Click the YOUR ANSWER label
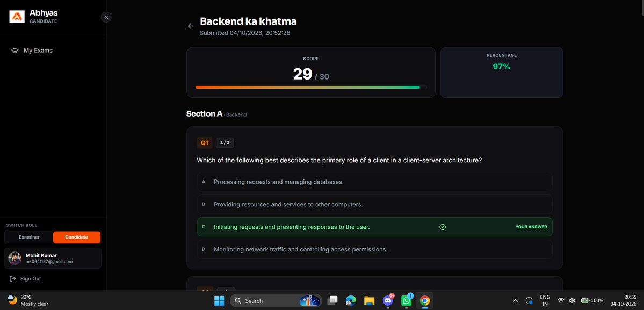Image resolution: width=644 pixels, height=310 pixels. (531, 227)
